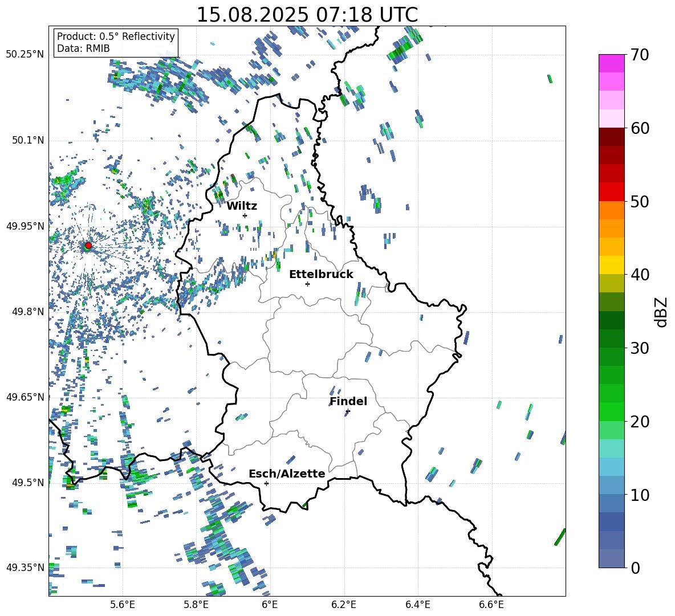Click the dark maroon colorbar swatch below 60
Viewport: 675px width, 616px height.
click(611, 137)
